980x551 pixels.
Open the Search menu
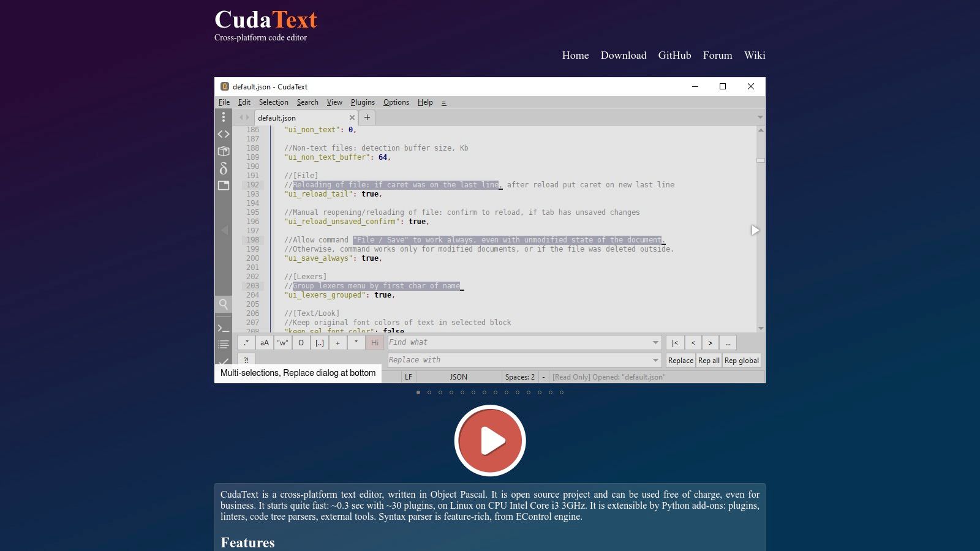[x=307, y=102]
